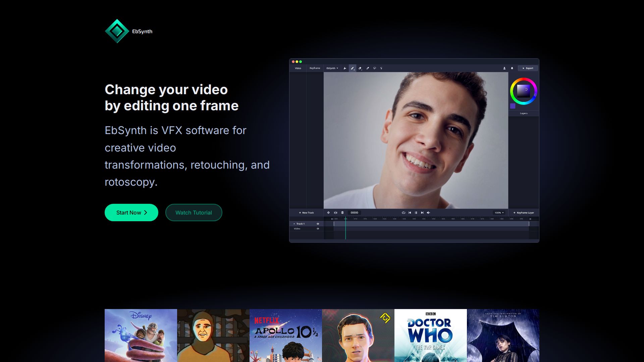
Task: Click the user account icon
Action: 504,68
